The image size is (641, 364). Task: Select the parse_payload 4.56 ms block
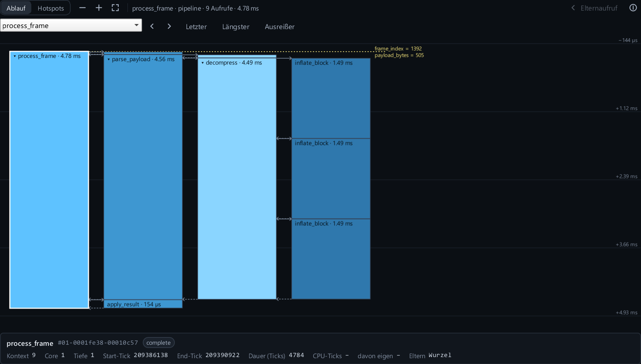tap(143, 177)
